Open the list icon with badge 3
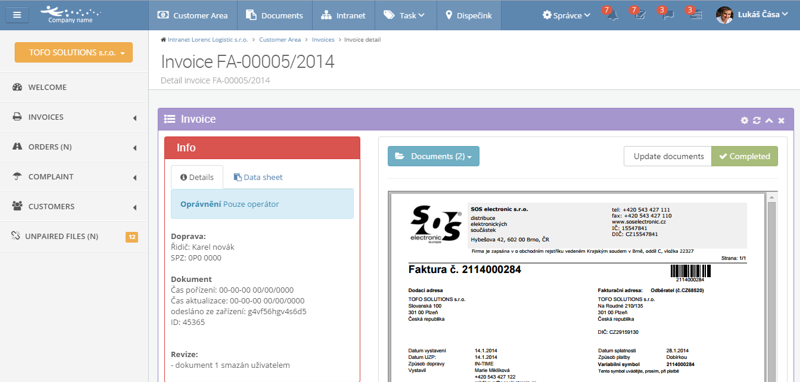This screenshot has width=800, height=382. 695,14
